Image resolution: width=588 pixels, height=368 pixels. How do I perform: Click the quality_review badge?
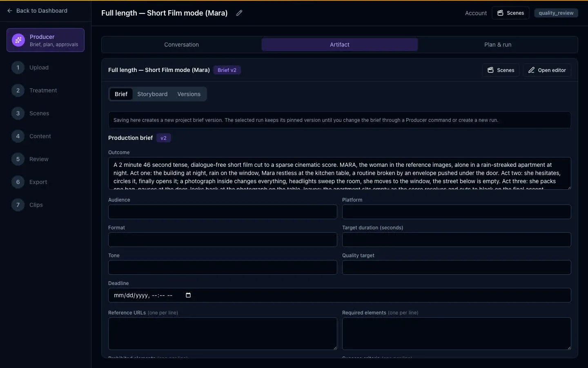click(x=556, y=13)
